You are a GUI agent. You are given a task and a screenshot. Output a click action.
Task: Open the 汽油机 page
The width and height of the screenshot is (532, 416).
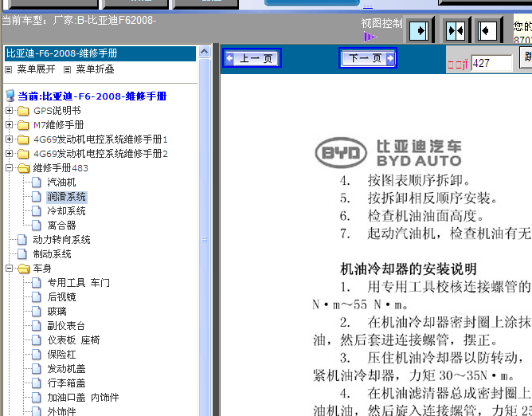[x=61, y=182]
